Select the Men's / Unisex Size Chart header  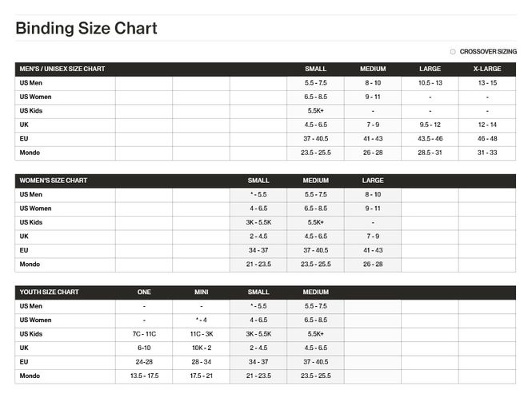(x=62, y=69)
